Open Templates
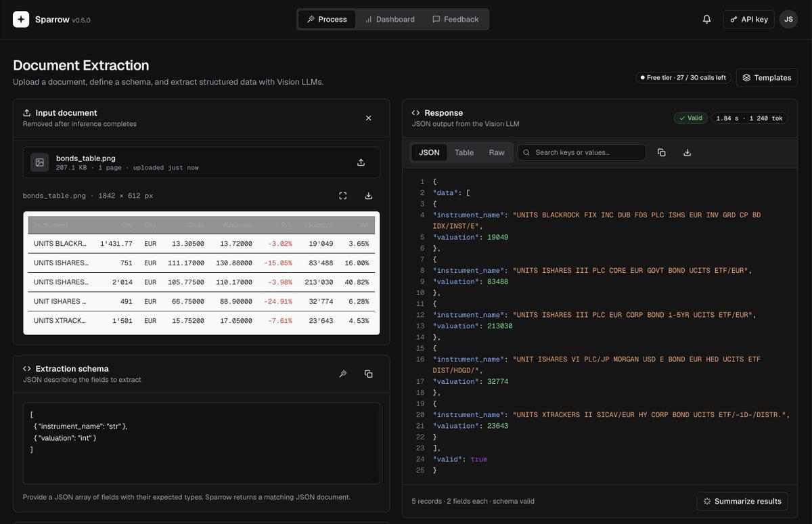The height and width of the screenshot is (524, 812). coord(767,78)
